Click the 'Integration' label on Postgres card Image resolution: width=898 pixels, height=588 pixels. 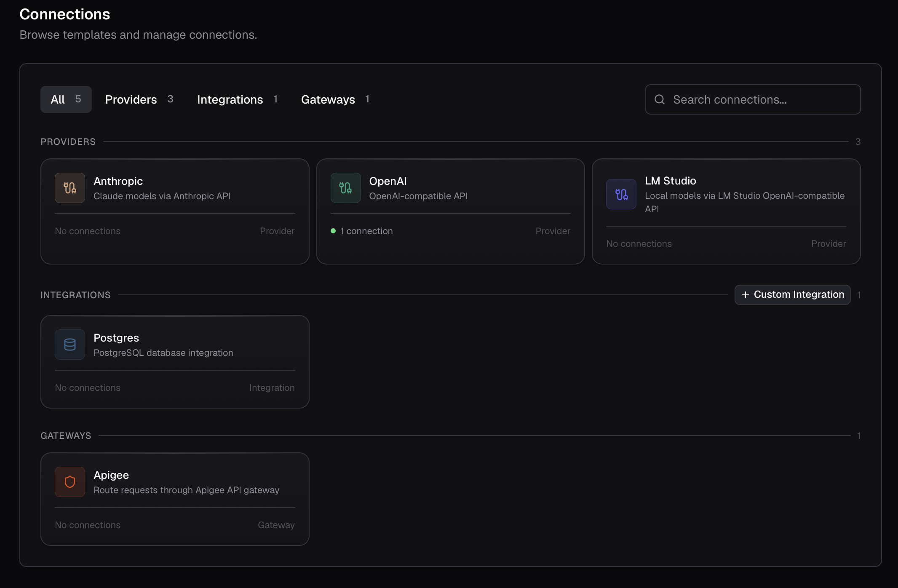272,388
